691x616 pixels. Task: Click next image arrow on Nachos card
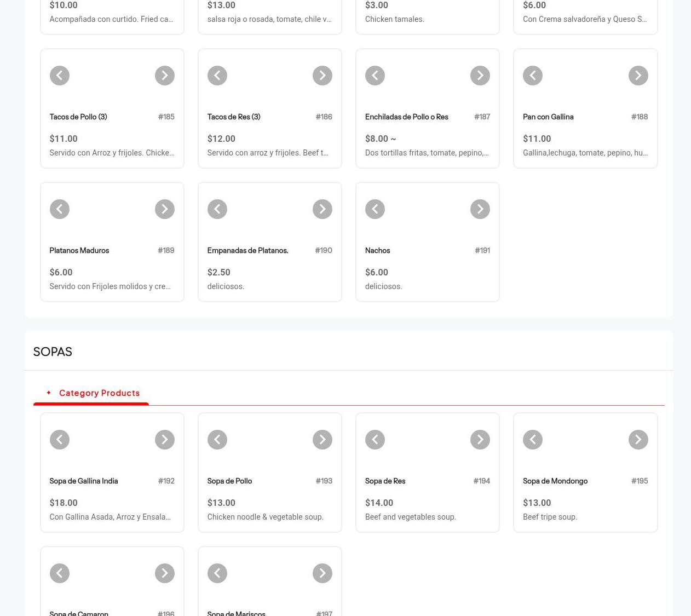click(x=480, y=209)
